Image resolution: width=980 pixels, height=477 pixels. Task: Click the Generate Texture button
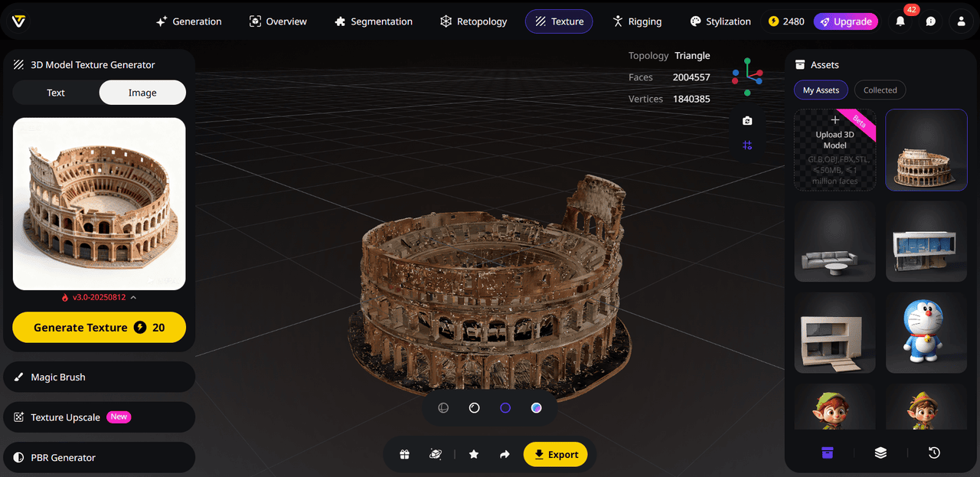100,327
